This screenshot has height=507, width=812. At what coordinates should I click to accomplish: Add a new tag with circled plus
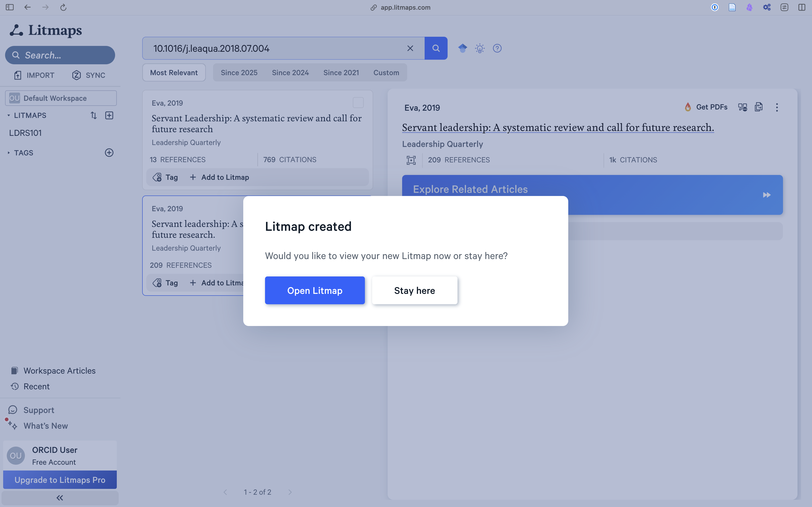[109, 152]
